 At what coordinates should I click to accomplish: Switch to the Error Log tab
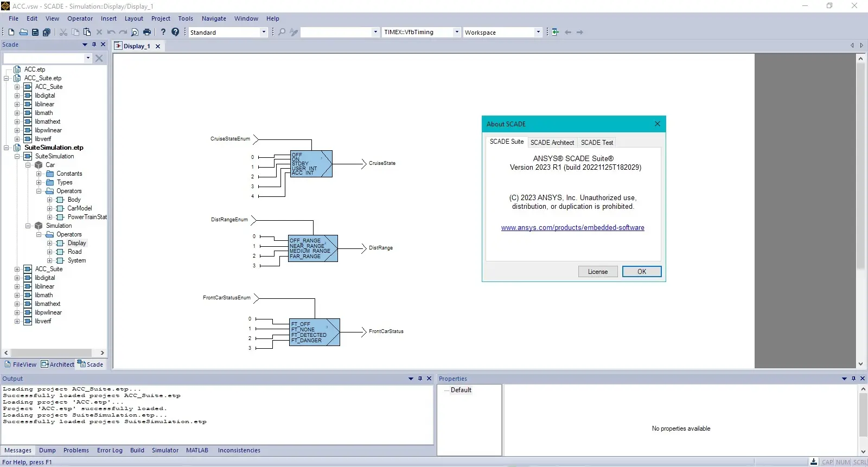pos(110,450)
